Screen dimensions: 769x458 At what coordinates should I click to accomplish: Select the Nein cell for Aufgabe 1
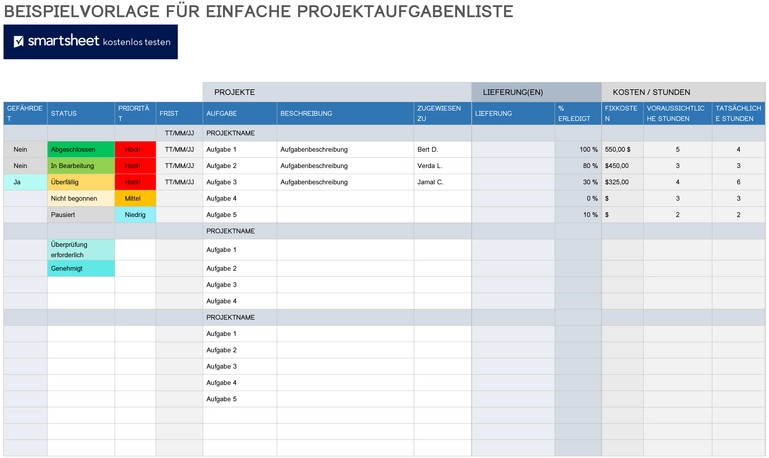[26, 150]
